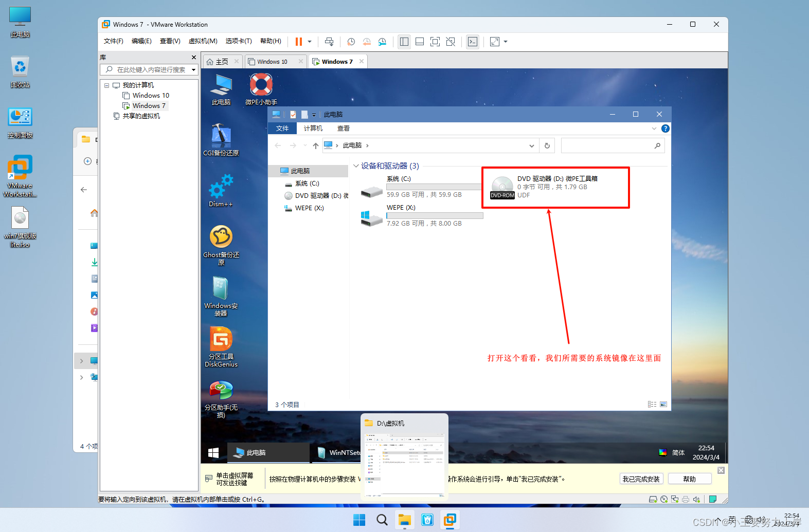Viewport: 809px width, 532px height.
Task: Click the message log icon in VMware status bar
Action: click(713, 499)
